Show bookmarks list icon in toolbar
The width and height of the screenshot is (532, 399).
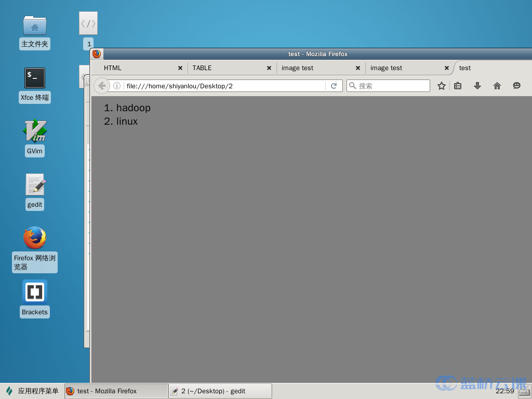click(458, 86)
